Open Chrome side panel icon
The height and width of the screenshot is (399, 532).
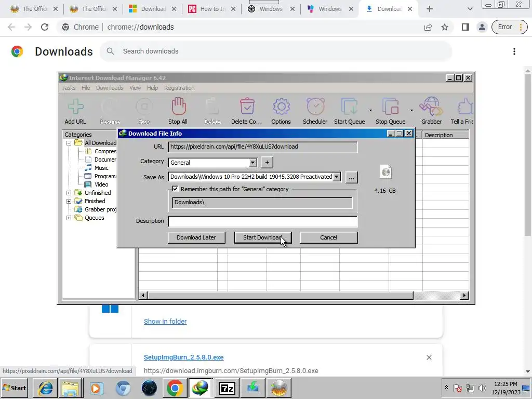click(x=465, y=27)
